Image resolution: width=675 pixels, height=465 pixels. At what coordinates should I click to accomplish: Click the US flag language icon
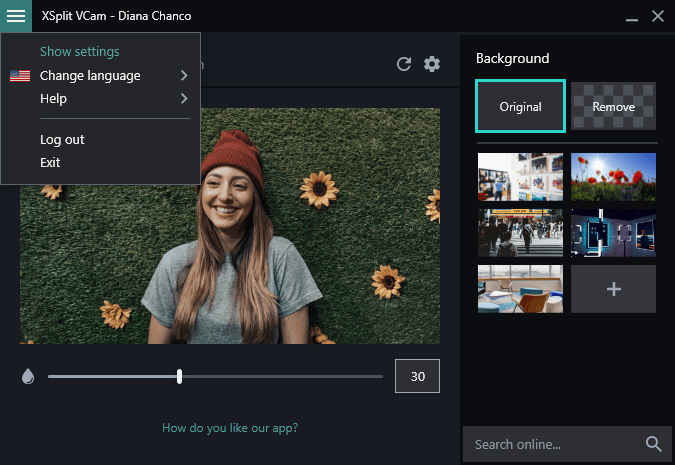[20, 76]
